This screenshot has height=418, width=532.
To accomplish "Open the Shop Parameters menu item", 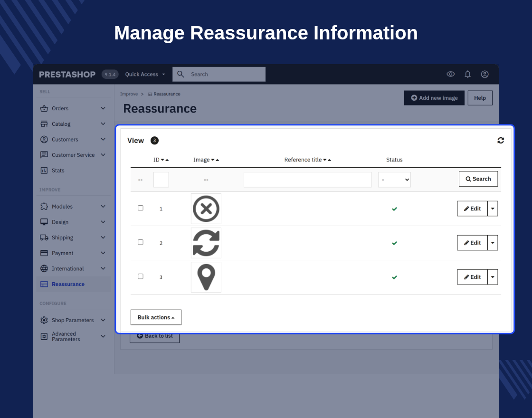I will click(73, 320).
